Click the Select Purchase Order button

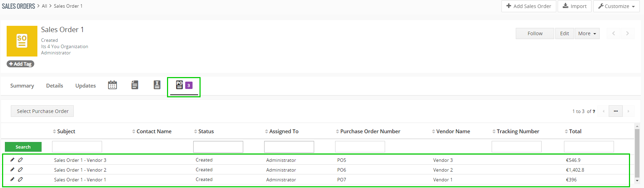(x=42, y=111)
